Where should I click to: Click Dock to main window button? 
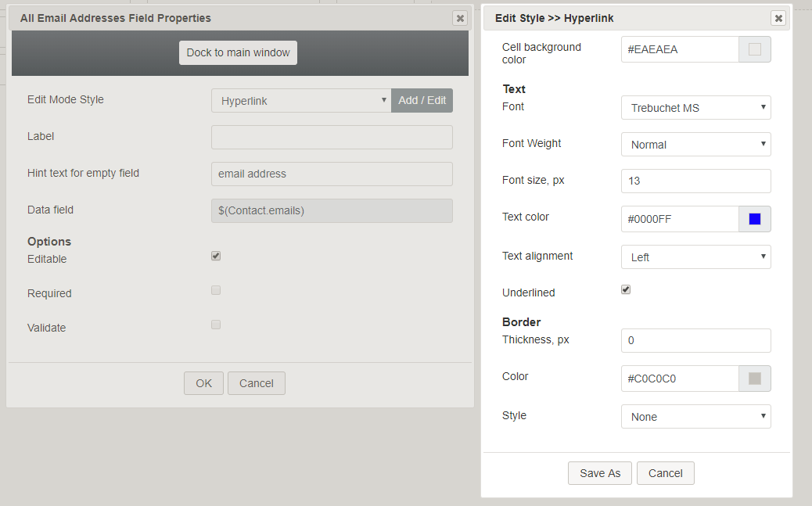tap(239, 53)
